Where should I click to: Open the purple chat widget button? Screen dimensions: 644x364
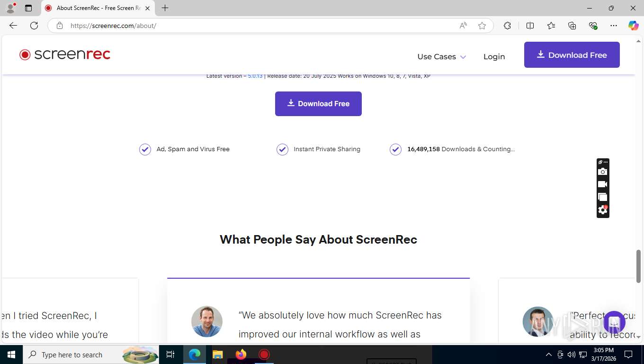[614, 322]
